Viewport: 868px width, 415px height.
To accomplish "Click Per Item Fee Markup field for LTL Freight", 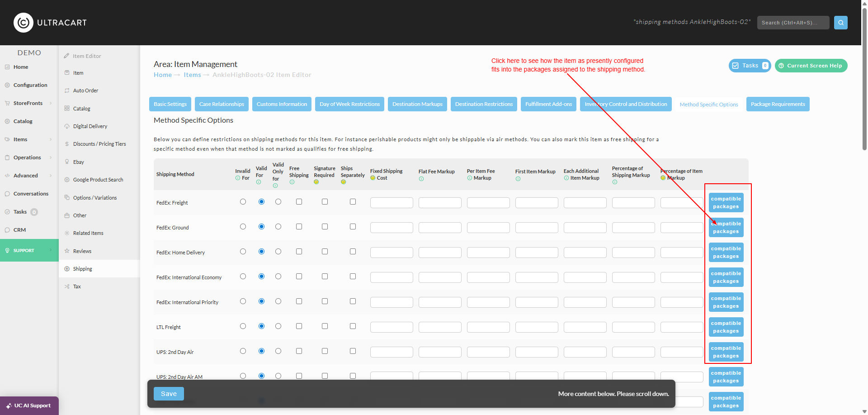I will coord(488,327).
